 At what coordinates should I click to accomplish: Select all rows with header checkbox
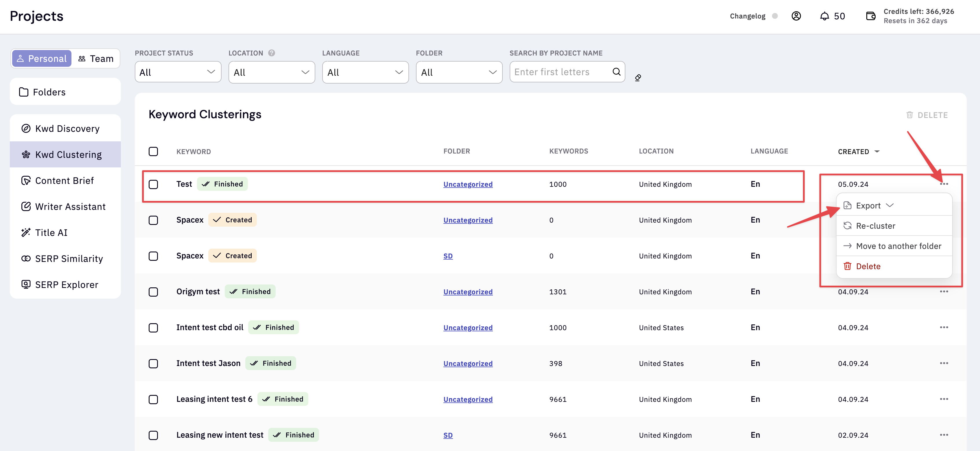153,151
